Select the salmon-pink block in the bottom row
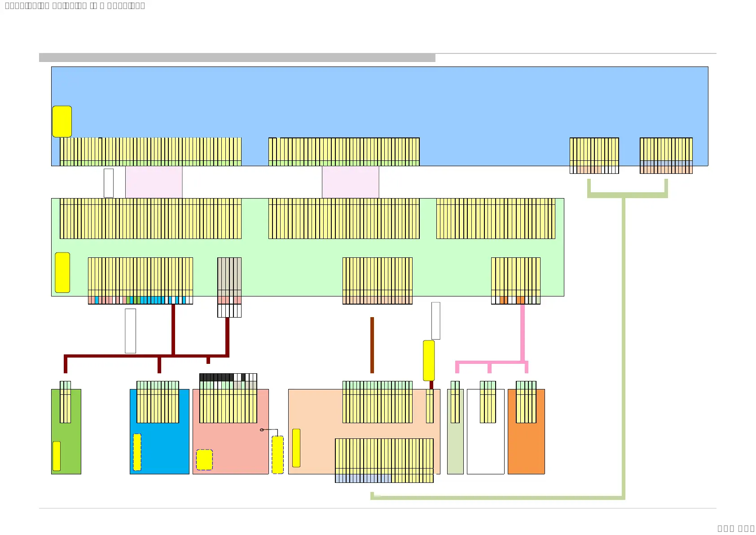The width and height of the screenshot is (756, 535). (231, 431)
